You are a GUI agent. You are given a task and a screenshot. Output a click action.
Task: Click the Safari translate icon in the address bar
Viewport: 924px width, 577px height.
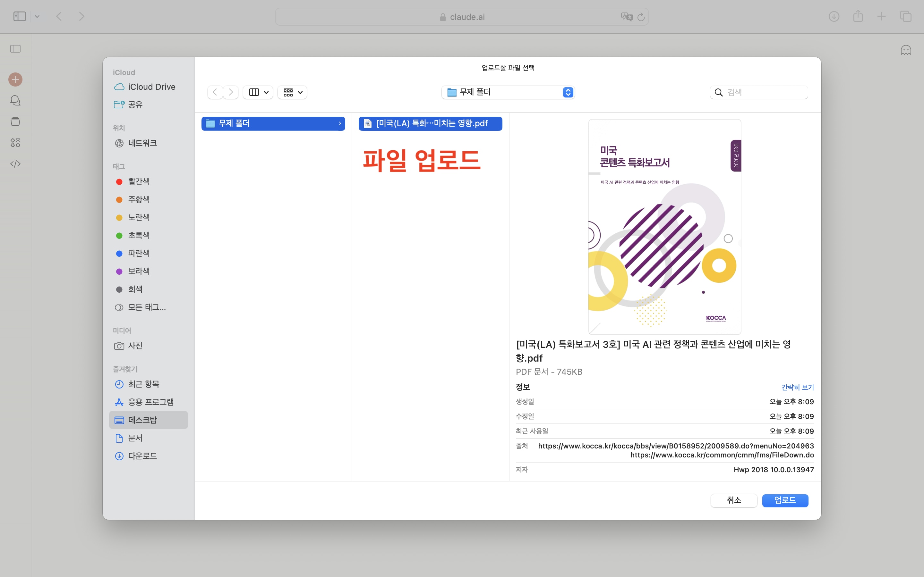click(x=627, y=17)
